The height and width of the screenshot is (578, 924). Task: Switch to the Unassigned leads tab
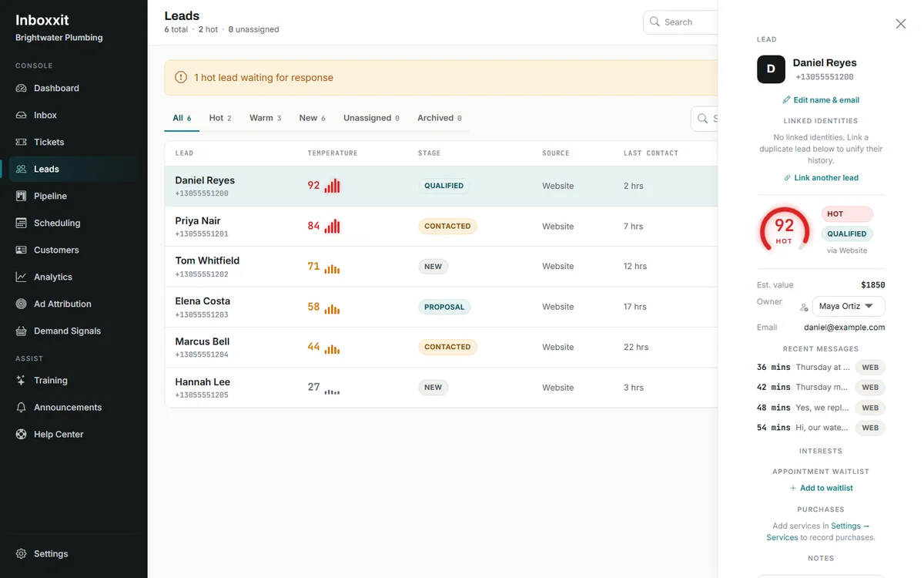(x=371, y=118)
